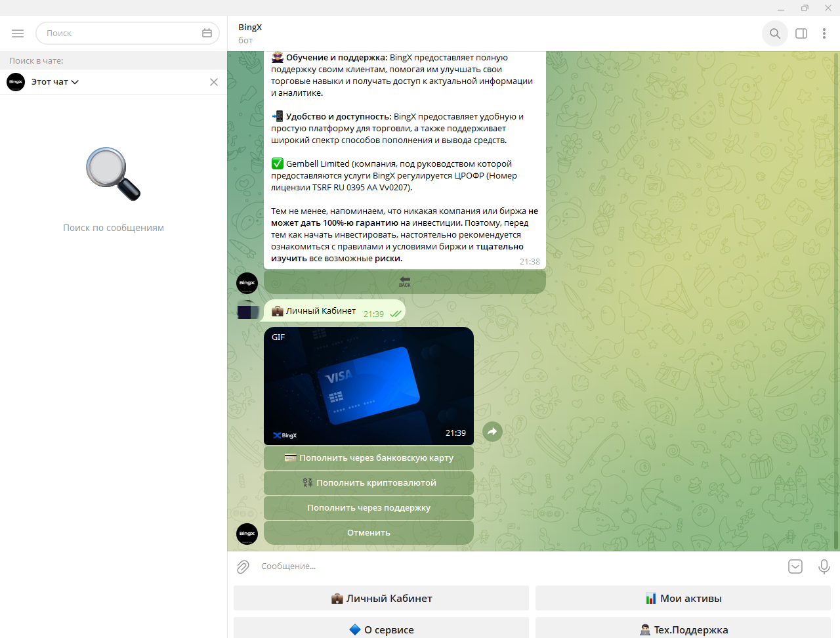The width and height of the screenshot is (840, 638).
Task: Toggle the right sidebar panel icon
Action: (801, 33)
